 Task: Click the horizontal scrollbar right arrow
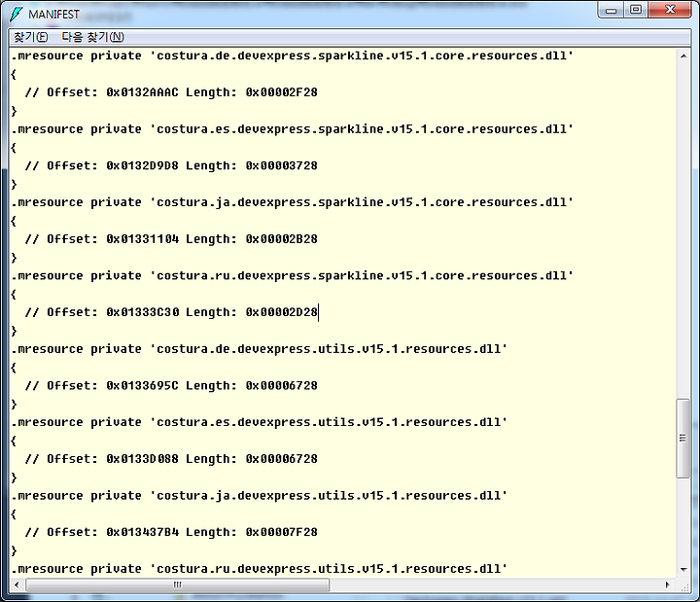[x=667, y=584]
